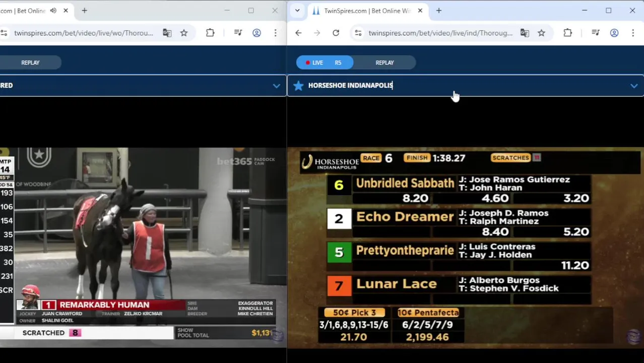Viewport: 644px width, 363px height.
Task: Translate this page in left window
Action: (x=167, y=33)
